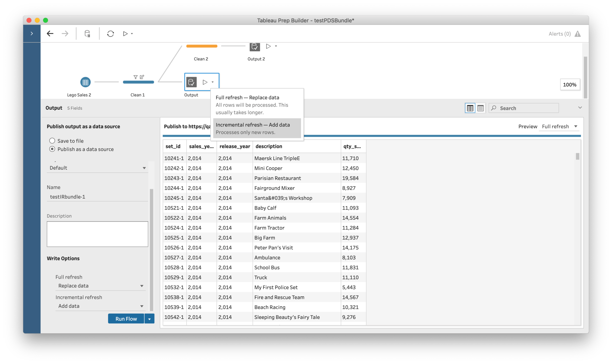Select the Output 2 step icon
The width and height of the screenshot is (612, 364).
255,46
